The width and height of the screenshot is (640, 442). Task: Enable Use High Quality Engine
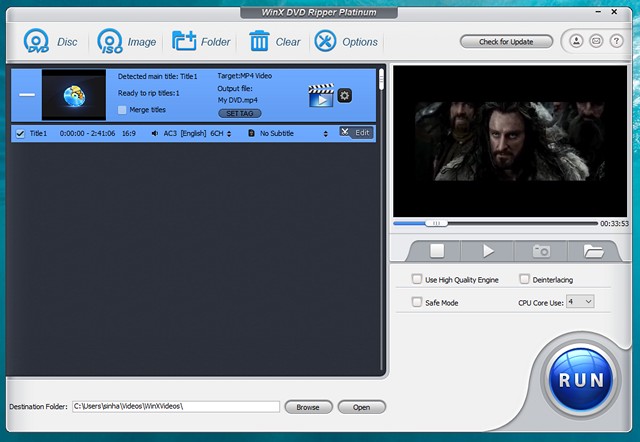417,279
